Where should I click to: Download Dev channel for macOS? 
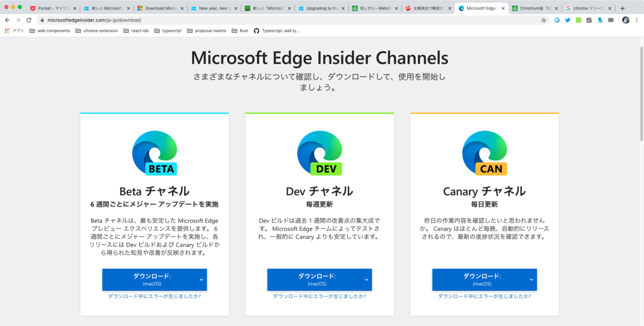pos(314,279)
